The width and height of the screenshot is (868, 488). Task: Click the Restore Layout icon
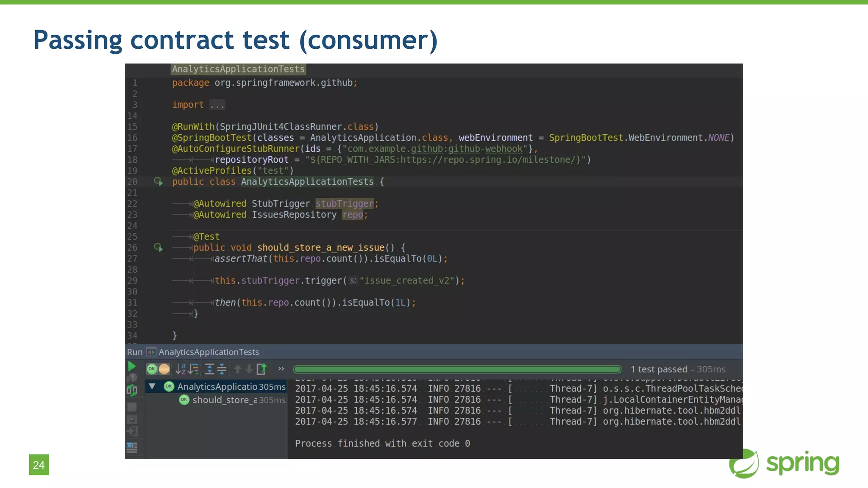coord(132,447)
